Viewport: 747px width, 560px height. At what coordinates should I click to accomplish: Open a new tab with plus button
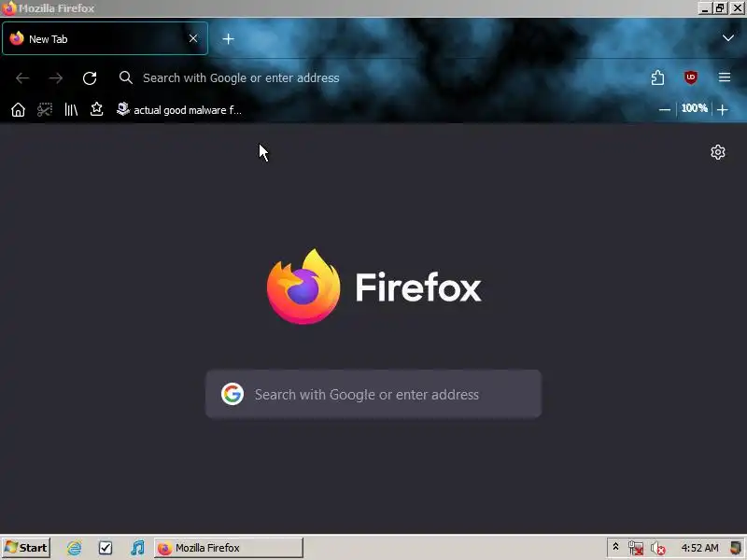coord(228,39)
